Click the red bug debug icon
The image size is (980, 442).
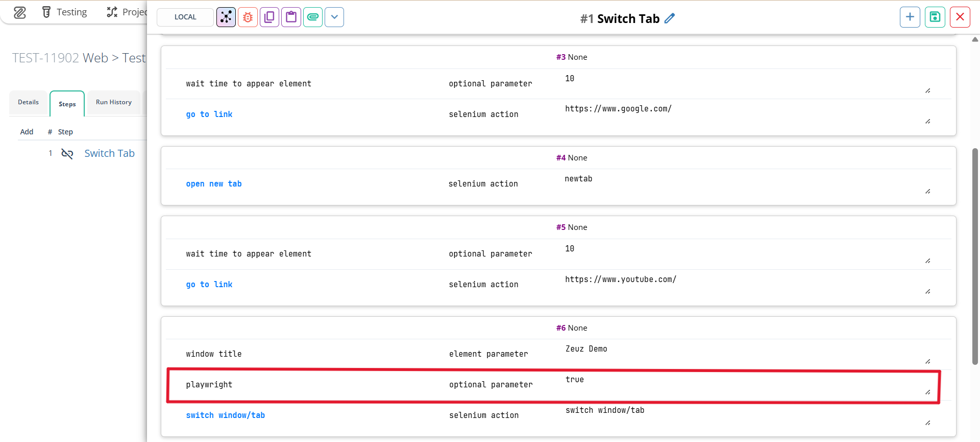coord(248,17)
